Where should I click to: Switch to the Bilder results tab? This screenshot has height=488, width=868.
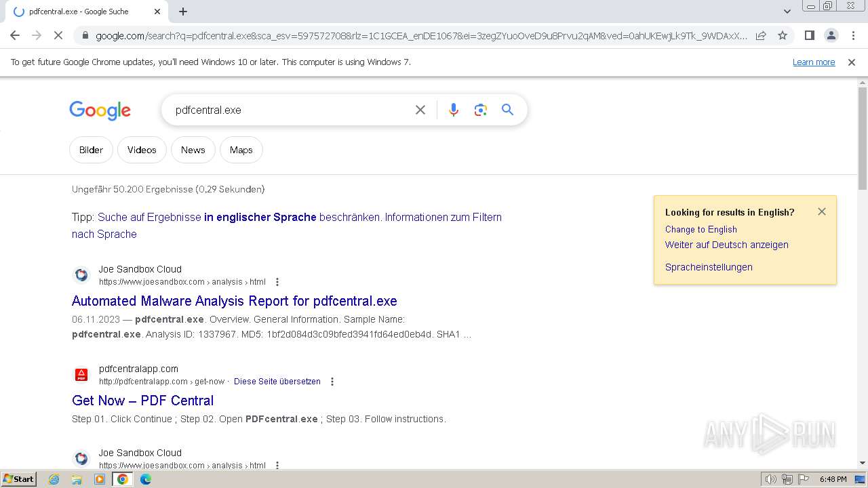[91, 150]
